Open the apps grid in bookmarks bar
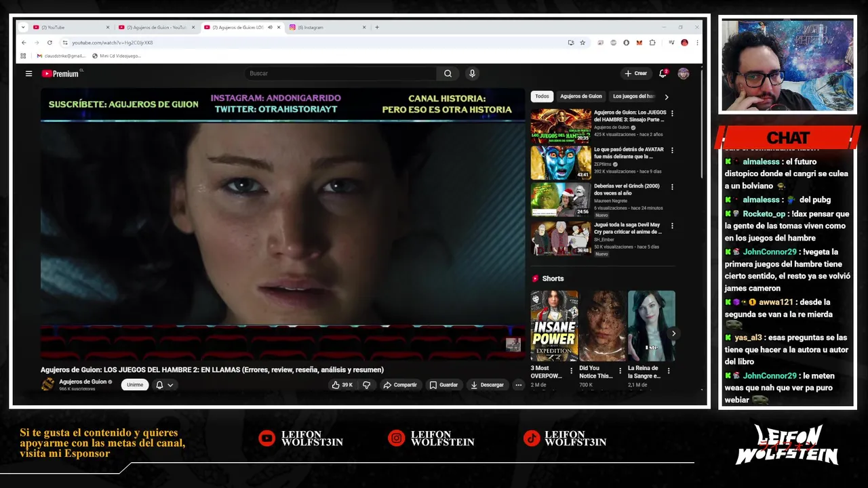868x488 pixels. (x=23, y=56)
